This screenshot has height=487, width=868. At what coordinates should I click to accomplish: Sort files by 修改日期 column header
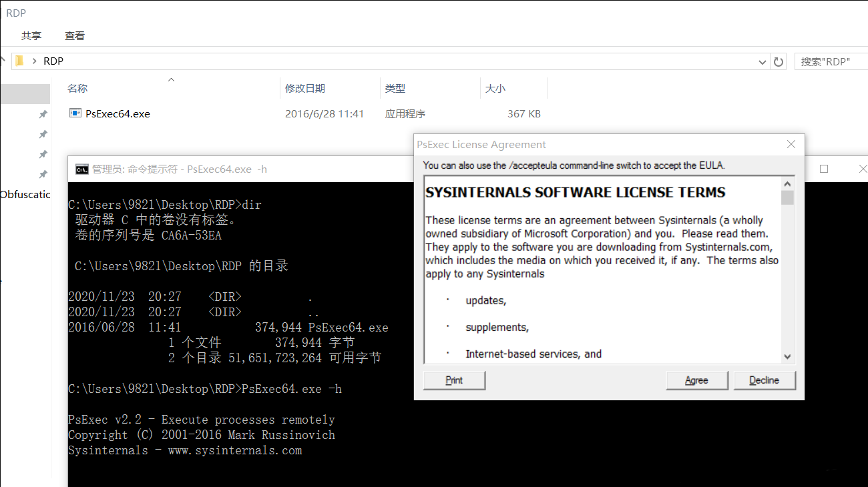305,89
